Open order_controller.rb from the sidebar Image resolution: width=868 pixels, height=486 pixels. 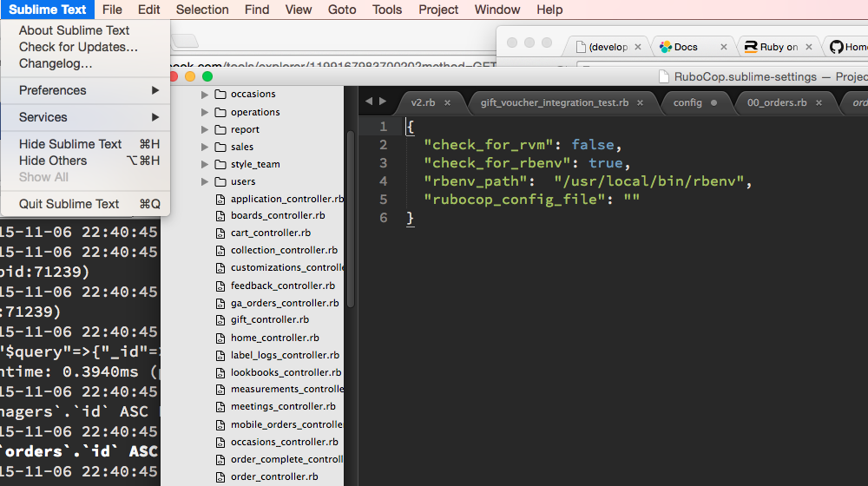point(274,476)
